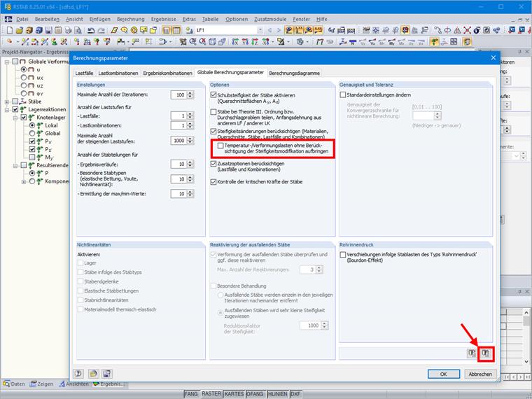
Task: Click the Help icon in the dialog footer
Action: 78,374
